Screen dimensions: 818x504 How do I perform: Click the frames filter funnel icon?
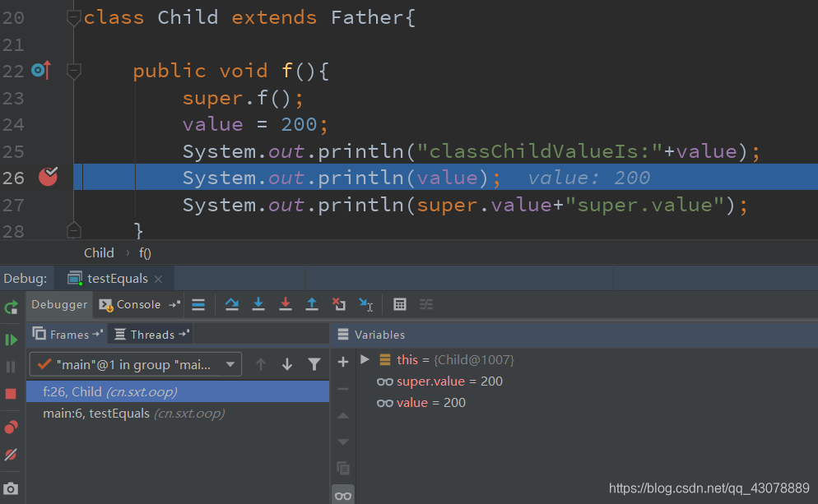(x=314, y=364)
